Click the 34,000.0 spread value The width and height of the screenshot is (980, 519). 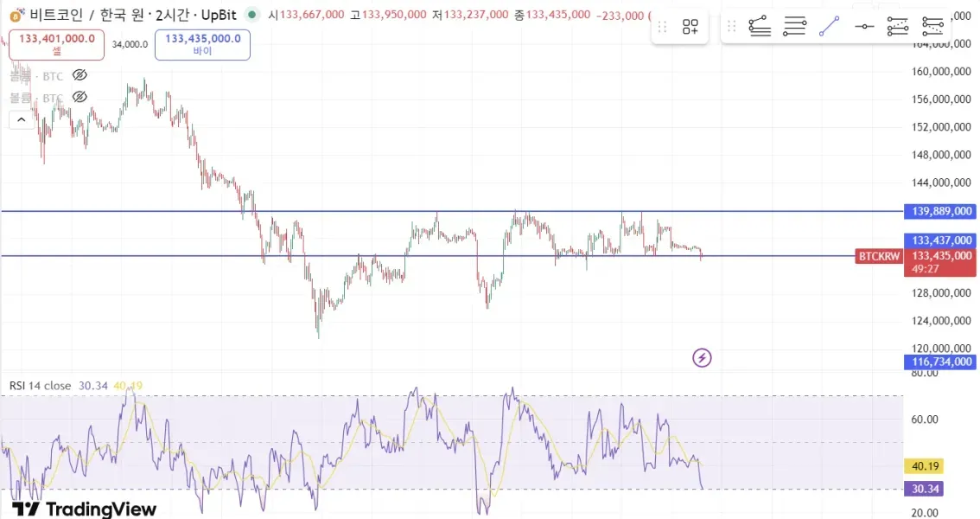(130, 44)
